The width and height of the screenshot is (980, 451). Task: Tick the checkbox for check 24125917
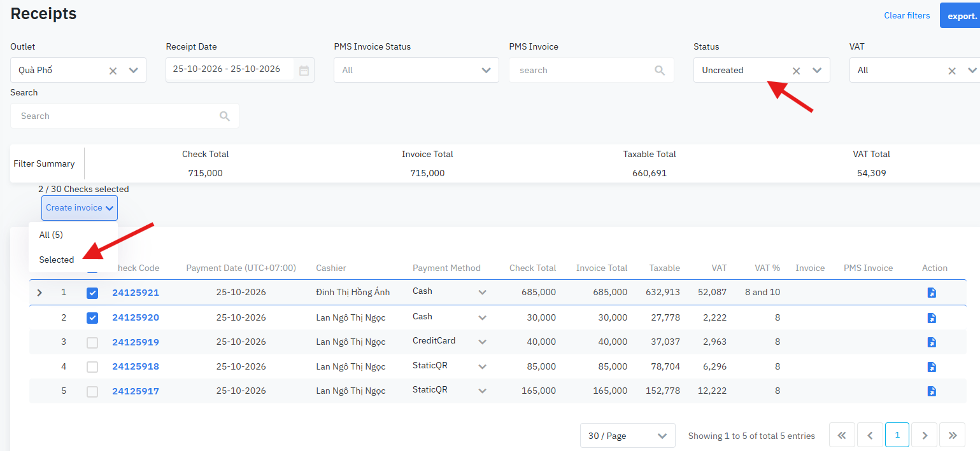click(92, 391)
